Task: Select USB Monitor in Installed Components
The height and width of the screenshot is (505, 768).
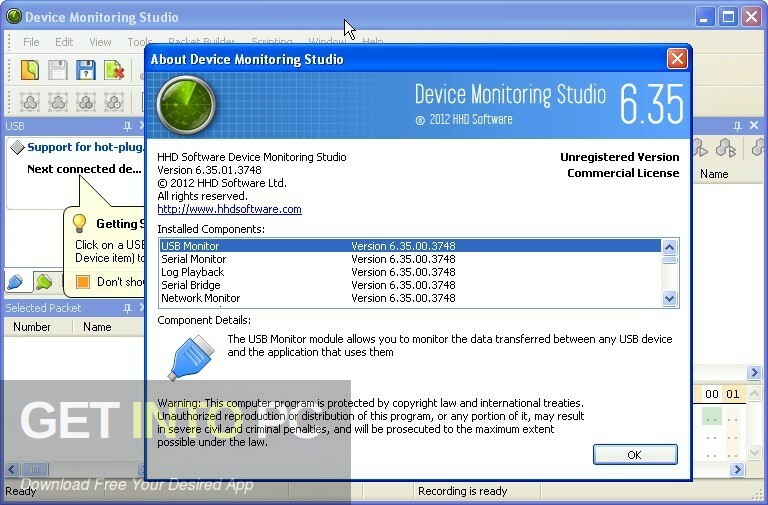Action: click(410, 246)
